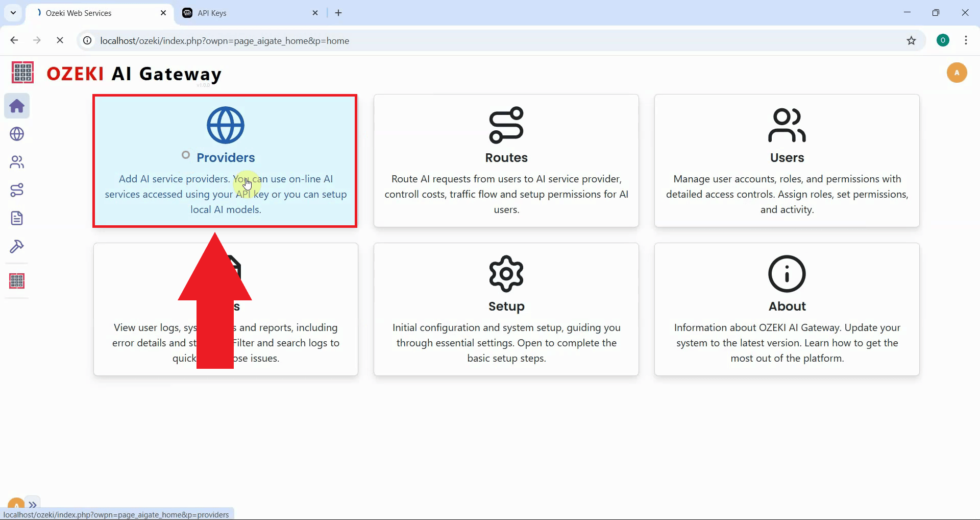980x520 pixels.
Task: Open Chrome's three-dot menu
Action: (x=966, y=40)
